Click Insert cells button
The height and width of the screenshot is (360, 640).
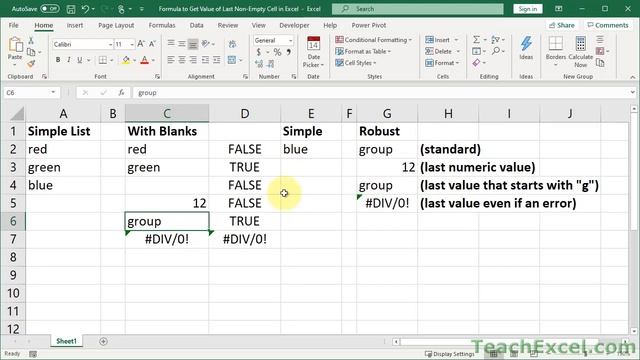coord(442,40)
